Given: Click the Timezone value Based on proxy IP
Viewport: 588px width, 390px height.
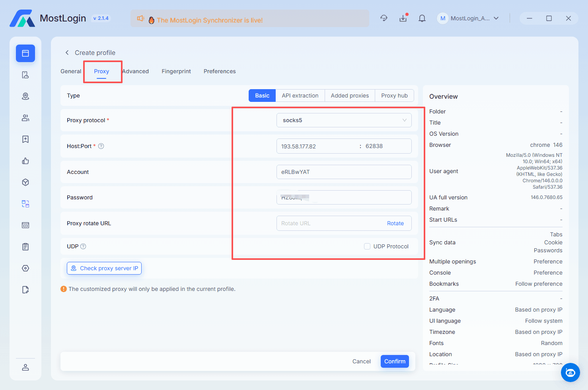Looking at the screenshot, I should (539, 332).
